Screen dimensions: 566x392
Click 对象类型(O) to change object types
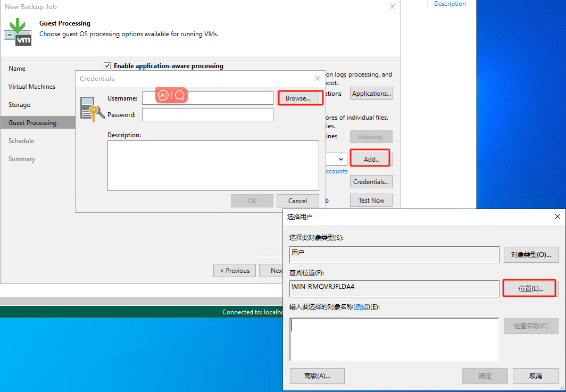[530, 254]
